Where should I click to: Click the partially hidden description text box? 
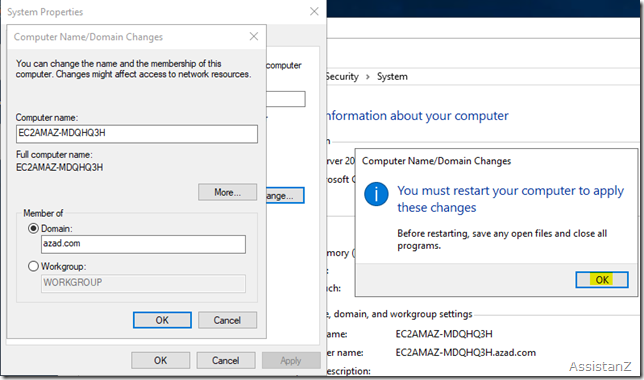(285, 99)
